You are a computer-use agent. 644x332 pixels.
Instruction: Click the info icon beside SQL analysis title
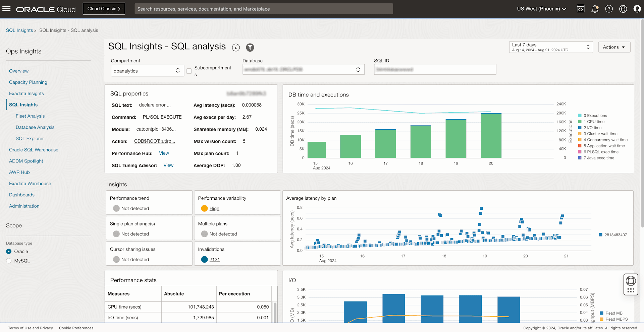click(235, 48)
